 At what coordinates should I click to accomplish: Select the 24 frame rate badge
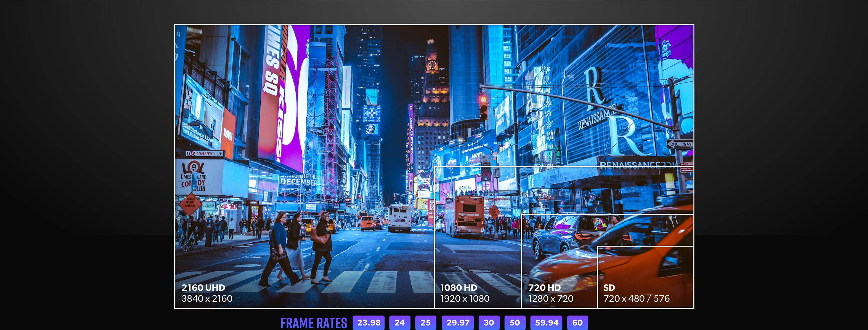pos(400,322)
